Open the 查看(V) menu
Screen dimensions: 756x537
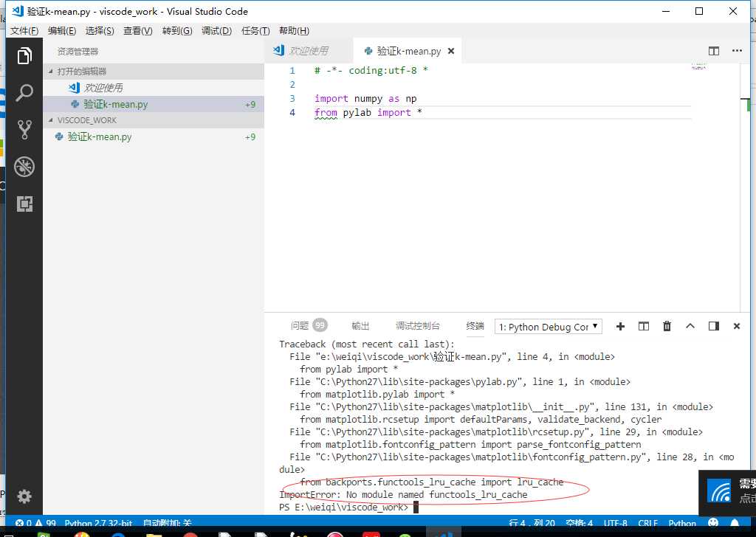138,31
